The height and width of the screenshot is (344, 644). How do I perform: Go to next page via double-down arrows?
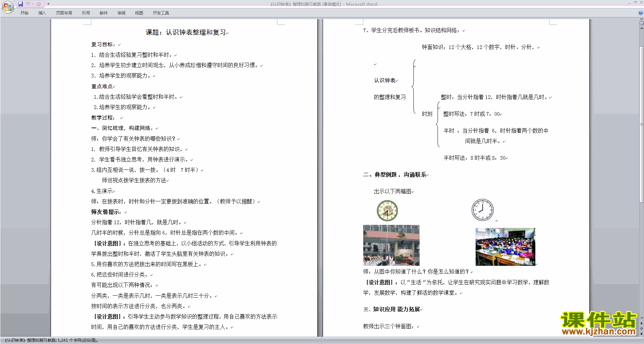(641, 334)
